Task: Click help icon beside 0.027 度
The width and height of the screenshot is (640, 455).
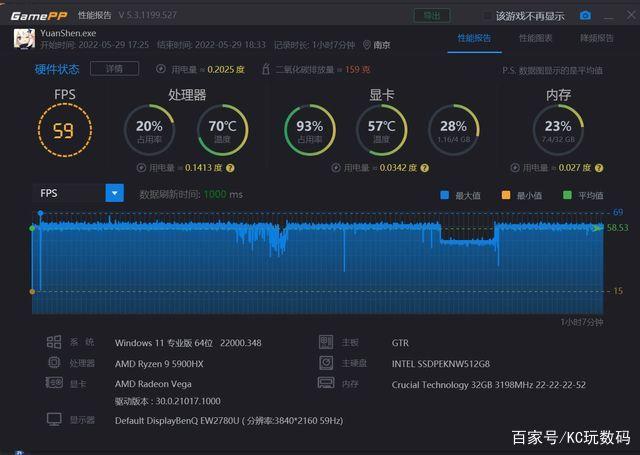Action: 599,168
